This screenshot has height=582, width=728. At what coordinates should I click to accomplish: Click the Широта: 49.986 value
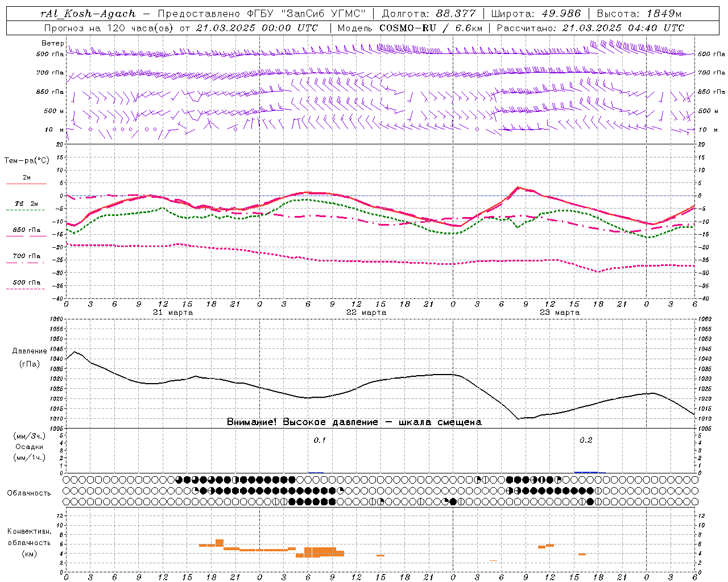coord(536,14)
